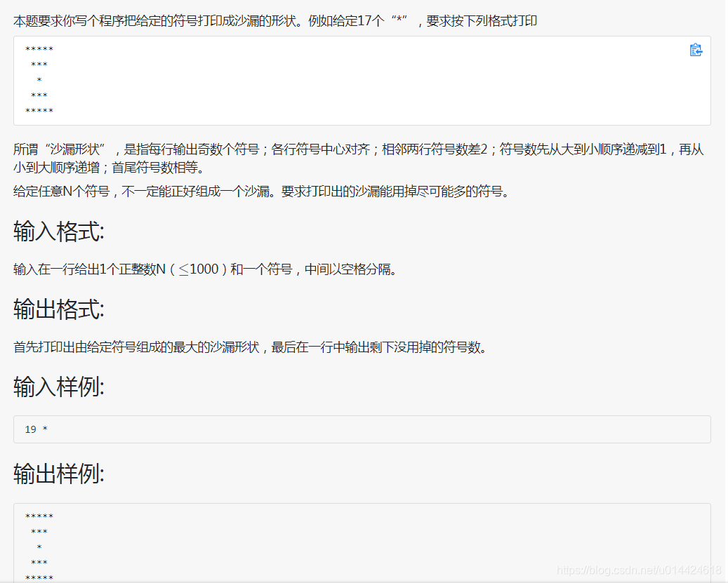Click the heading "输出格式:"
728x583 pixels.
click(59, 309)
